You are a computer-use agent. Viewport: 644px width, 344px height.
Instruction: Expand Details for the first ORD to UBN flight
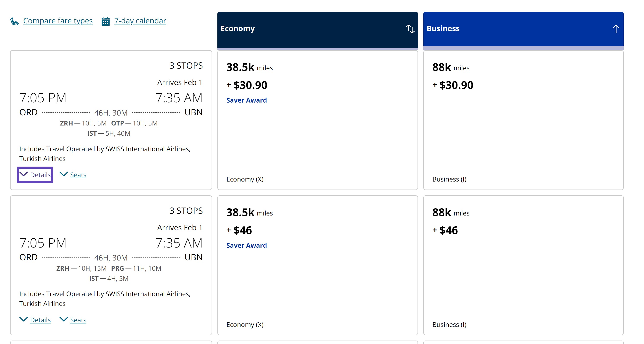[40, 175]
